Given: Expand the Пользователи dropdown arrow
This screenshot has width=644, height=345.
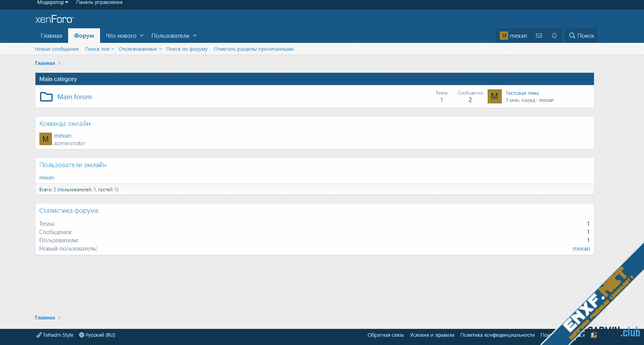Looking at the screenshot, I should (195, 36).
